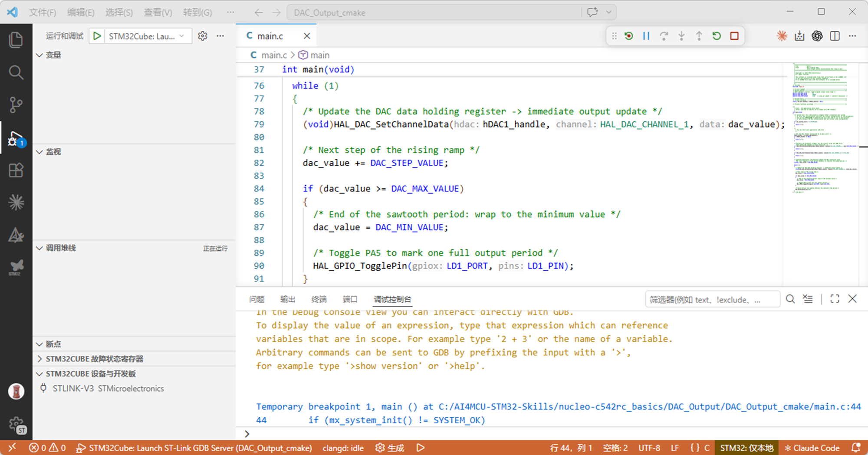Close the main.c editor tab
The height and width of the screenshot is (455, 868).
tap(307, 36)
